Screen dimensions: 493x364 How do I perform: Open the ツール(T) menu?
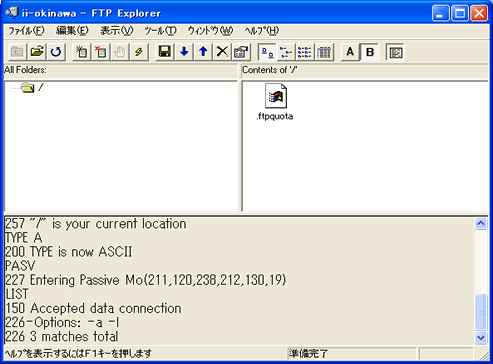[x=160, y=31]
